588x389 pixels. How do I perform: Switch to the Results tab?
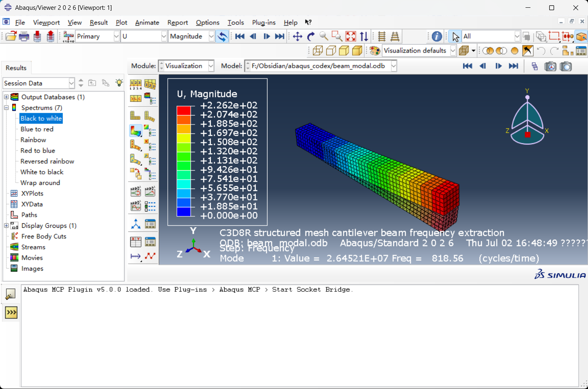pos(16,68)
